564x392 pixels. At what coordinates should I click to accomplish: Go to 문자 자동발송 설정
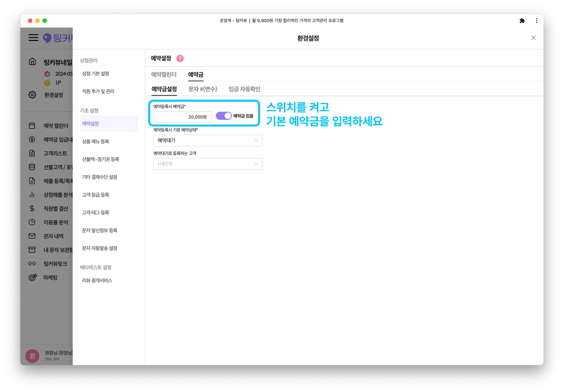coord(100,248)
